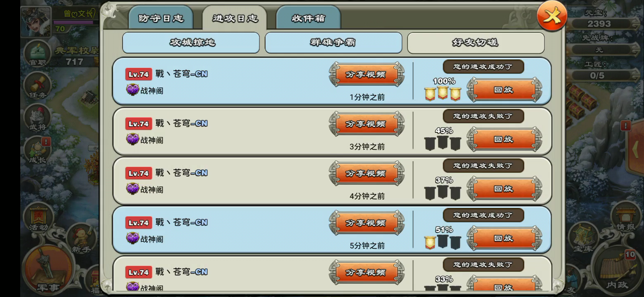Image resolution: width=644 pixels, height=297 pixels.
Task: Open the 宝库 treasury icon
Action: [x=583, y=238]
